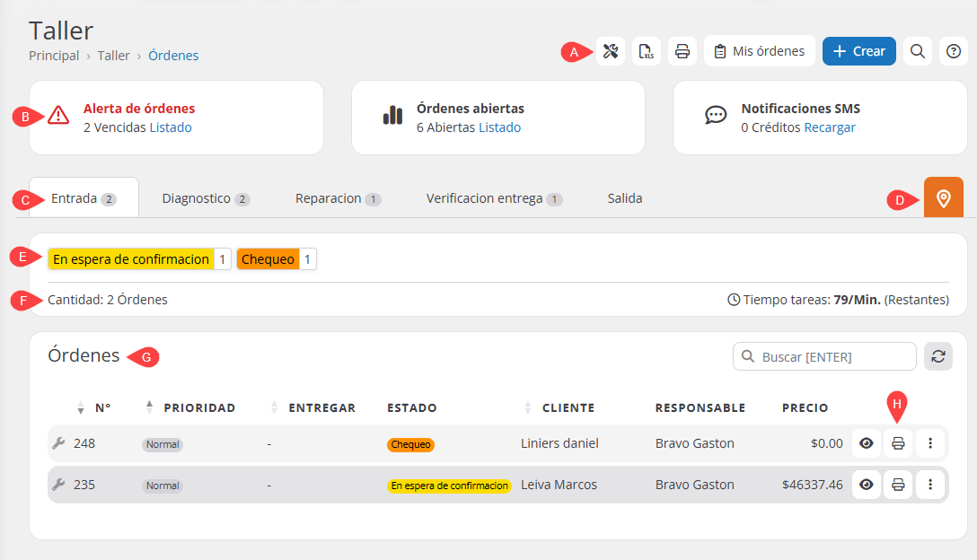Sort orders by the Prioridad column
The height and width of the screenshot is (560, 977).
tap(198, 407)
